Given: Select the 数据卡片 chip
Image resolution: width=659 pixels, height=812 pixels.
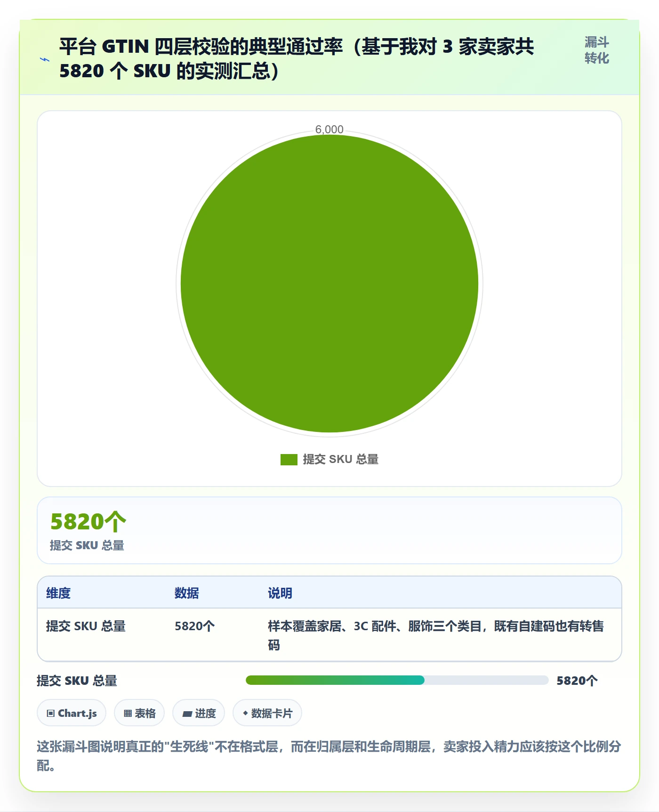Looking at the screenshot, I should click(x=267, y=713).
